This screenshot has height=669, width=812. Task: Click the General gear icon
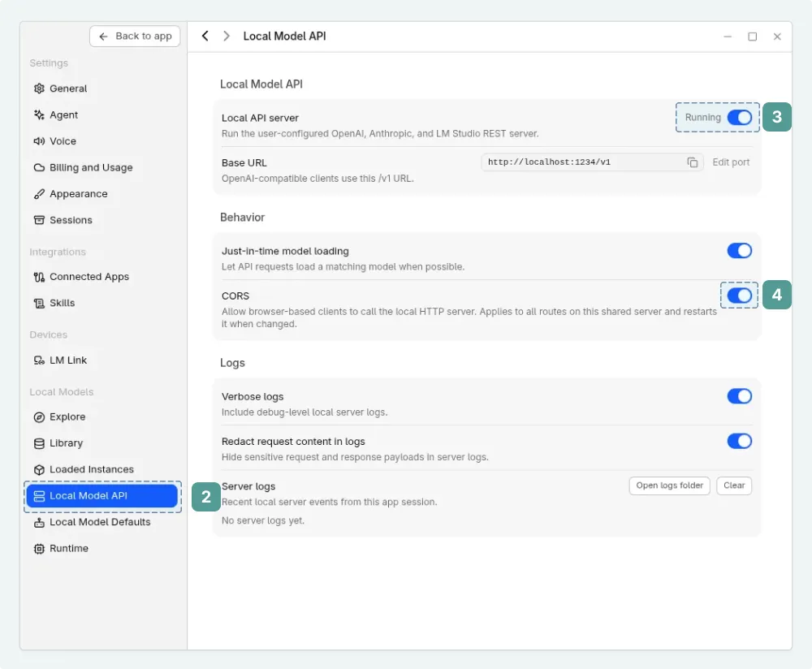tap(39, 88)
